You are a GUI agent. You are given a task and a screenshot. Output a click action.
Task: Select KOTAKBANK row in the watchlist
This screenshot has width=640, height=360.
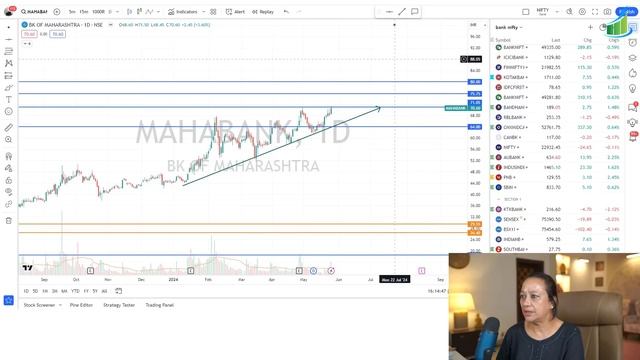point(557,77)
